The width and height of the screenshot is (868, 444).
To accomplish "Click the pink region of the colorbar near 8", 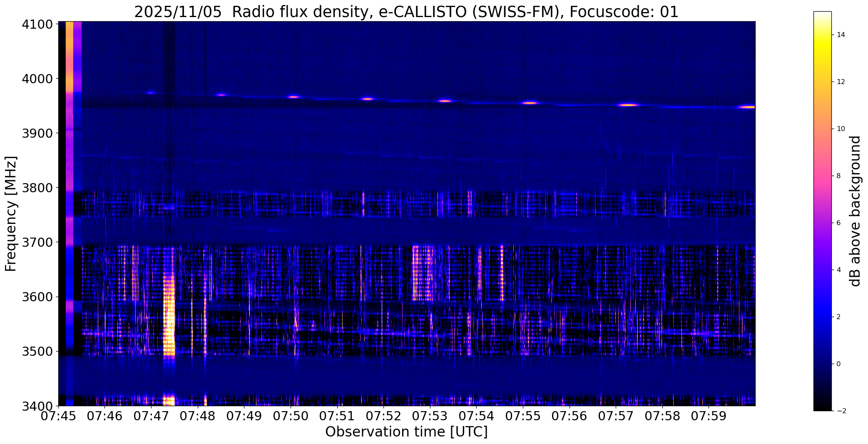I will coord(822,176).
